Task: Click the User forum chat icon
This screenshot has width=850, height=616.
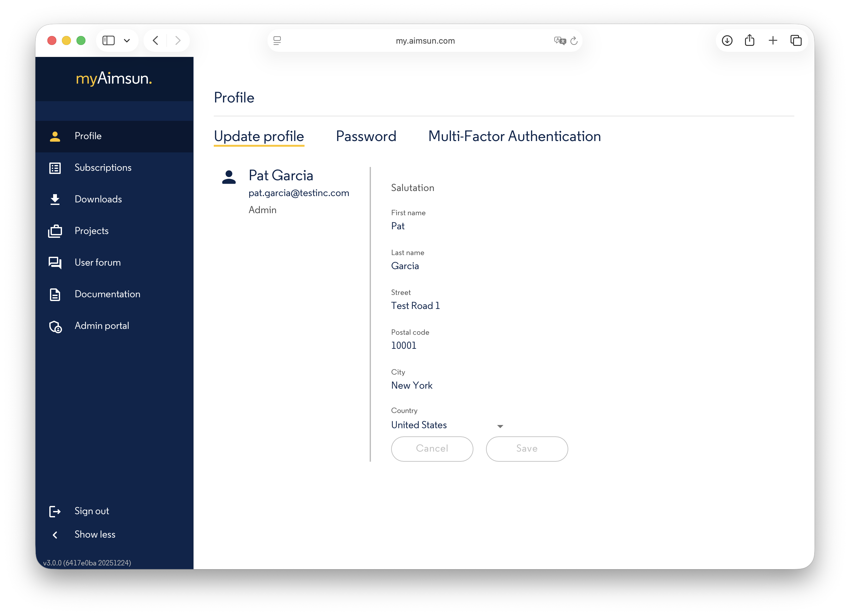Action: point(55,263)
